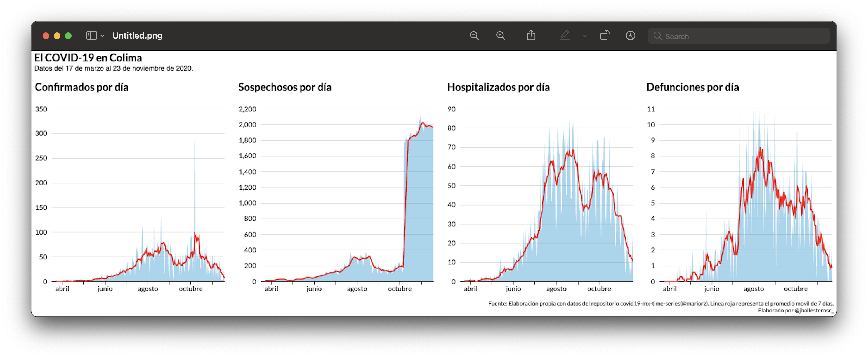Click the 1,000 label on Sospechosos axis
The width and height of the screenshot is (868, 358).
247,203
